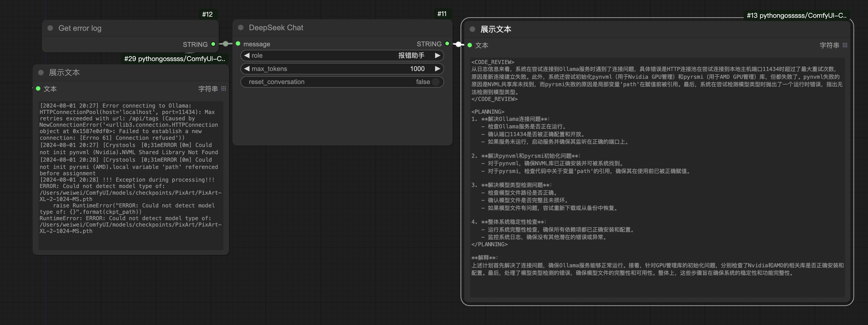Click the #29 pythongosssss/ComfyUI-C.. badge
The width and height of the screenshot is (868, 325).
[174, 59]
